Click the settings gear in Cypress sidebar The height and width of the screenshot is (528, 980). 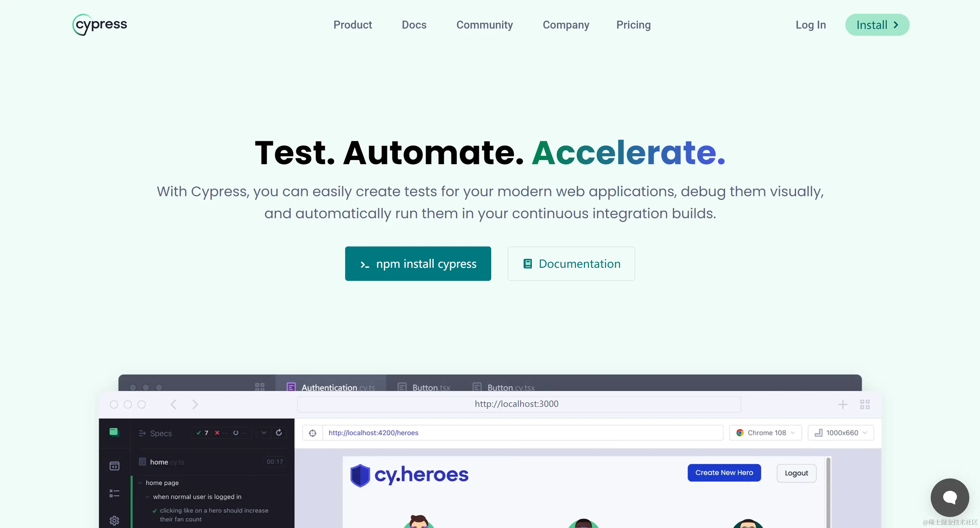[x=114, y=520]
